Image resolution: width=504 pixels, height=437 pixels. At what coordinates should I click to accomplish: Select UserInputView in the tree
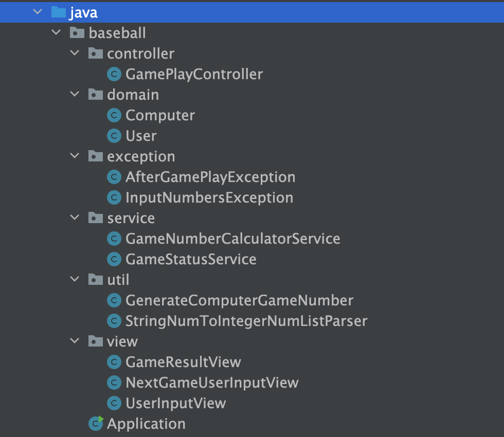click(176, 404)
